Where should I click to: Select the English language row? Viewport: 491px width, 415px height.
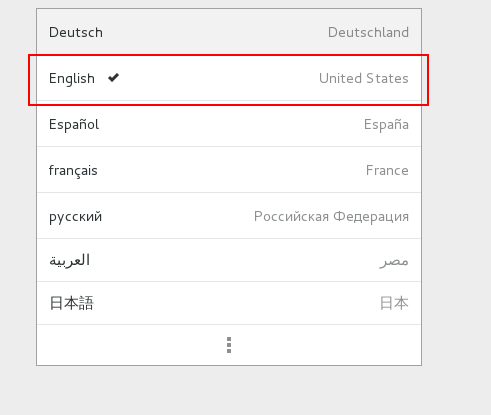pos(229,78)
